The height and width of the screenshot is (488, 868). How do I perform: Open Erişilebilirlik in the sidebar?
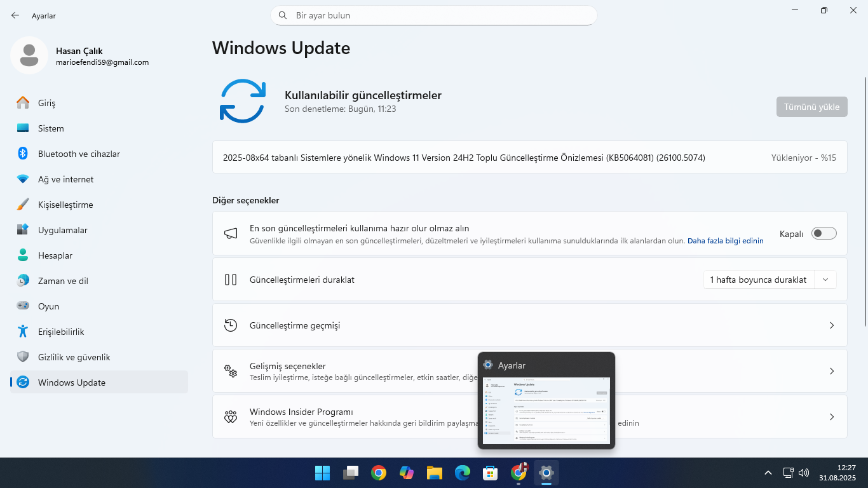coord(99,332)
